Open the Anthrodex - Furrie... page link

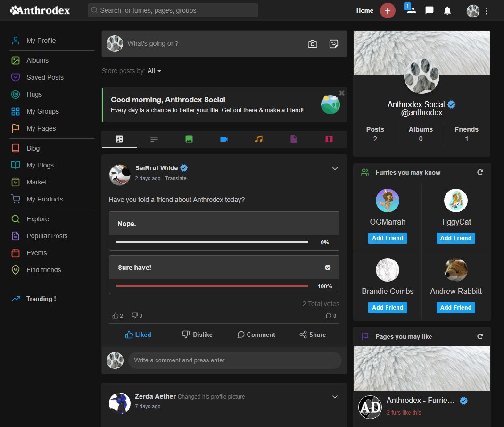coord(420,400)
